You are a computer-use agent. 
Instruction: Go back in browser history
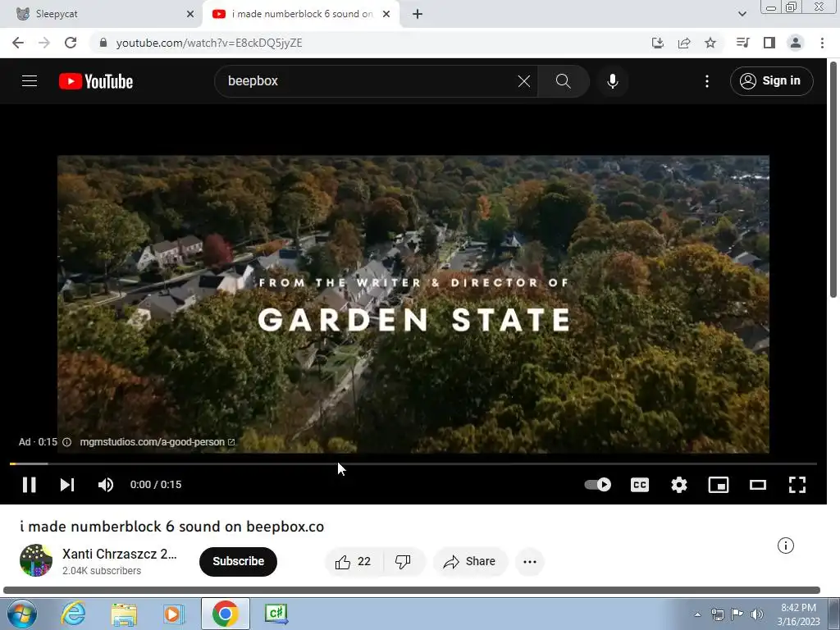(18, 43)
